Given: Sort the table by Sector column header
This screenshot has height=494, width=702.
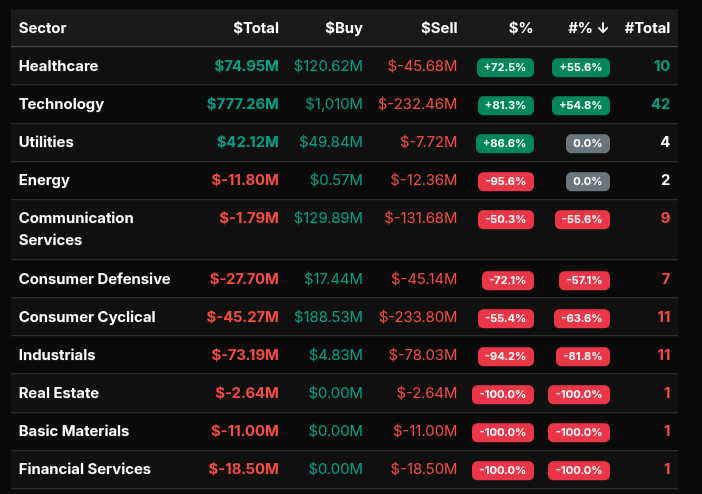Looking at the screenshot, I should point(43,28).
